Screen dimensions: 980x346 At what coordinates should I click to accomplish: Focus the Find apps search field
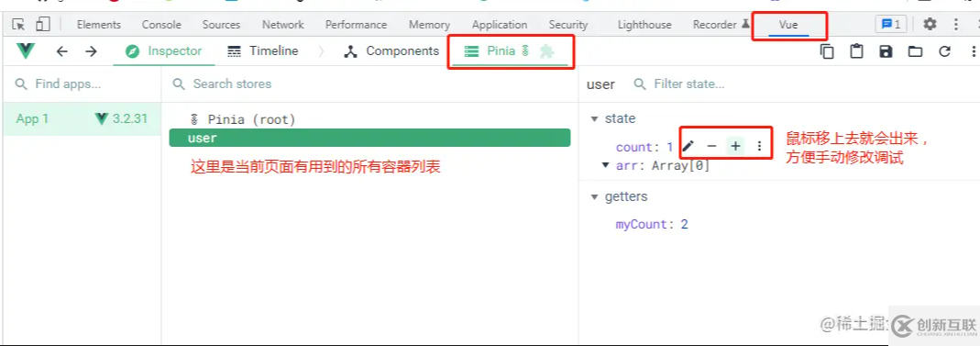pyautogui.click(x=82, y=84)
